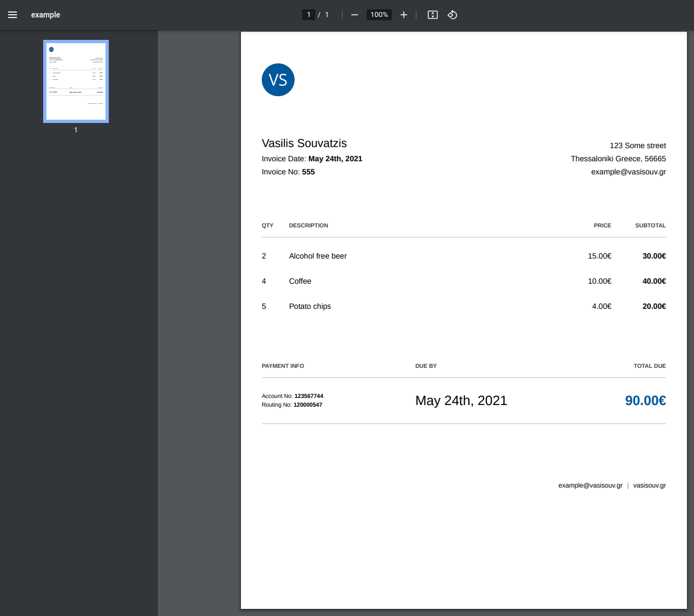The width and height of the screenshot is (694, 616).
Task: Click the DUE BY heading
Action: coord(426,366)
